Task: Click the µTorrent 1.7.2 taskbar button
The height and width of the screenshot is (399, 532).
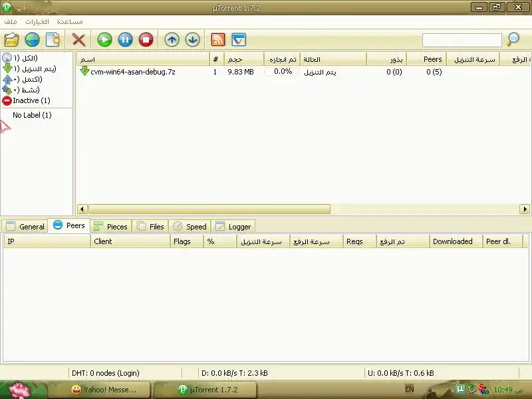Action: pyautogui.click(x=205, y=390)
